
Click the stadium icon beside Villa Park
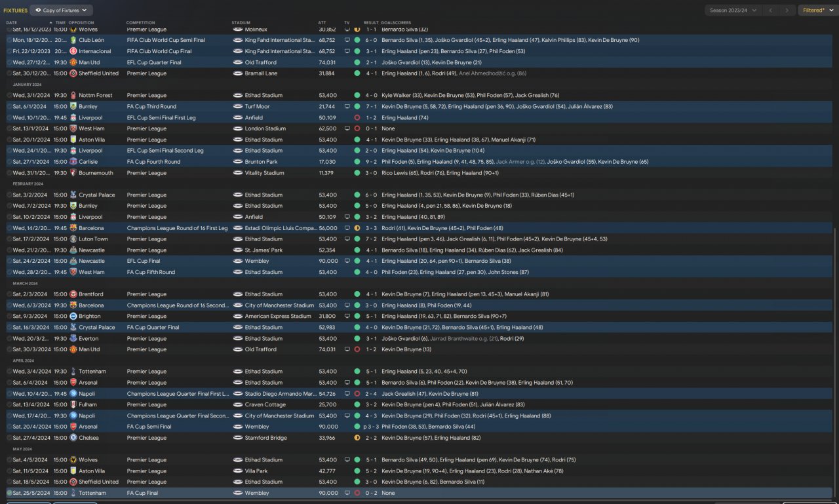(238, 471)
